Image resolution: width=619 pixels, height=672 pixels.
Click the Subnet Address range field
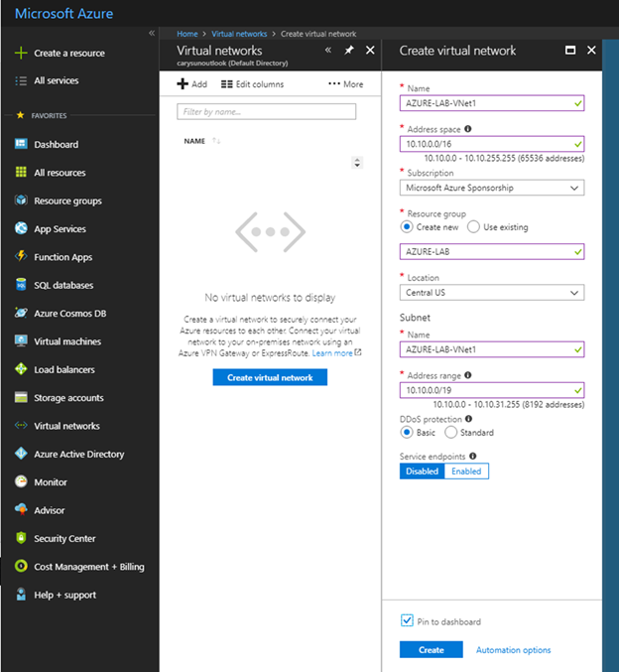point(492,390)
